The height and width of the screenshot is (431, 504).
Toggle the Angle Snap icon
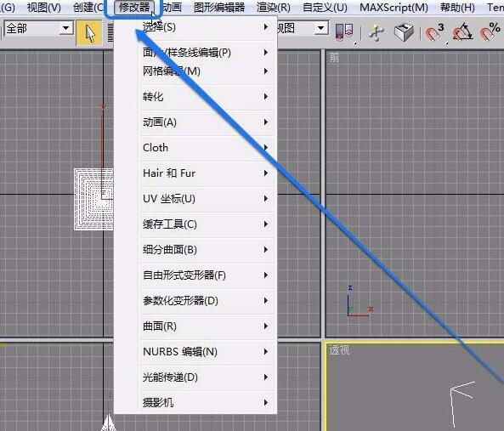(462, 32)
